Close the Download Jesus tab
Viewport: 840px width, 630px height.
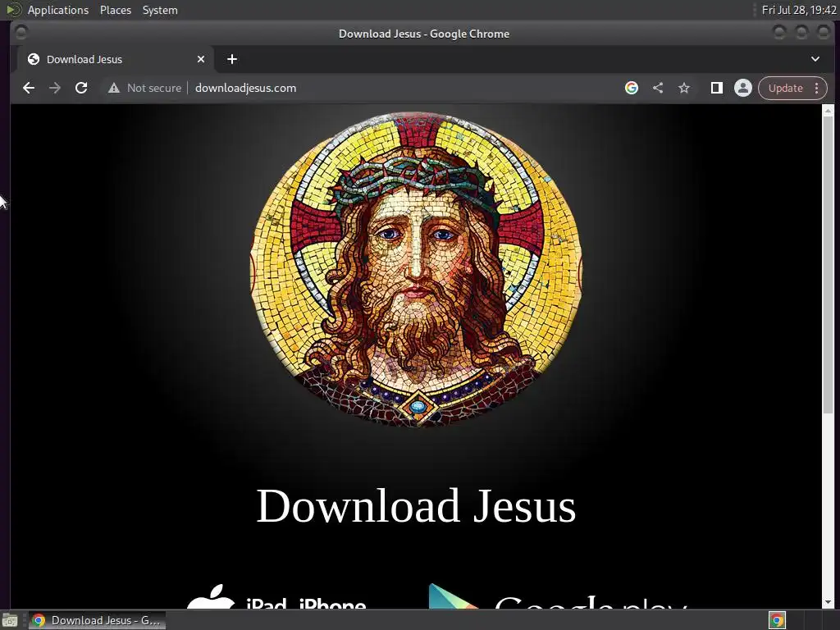pyautogui.click(x=201, y=59)
